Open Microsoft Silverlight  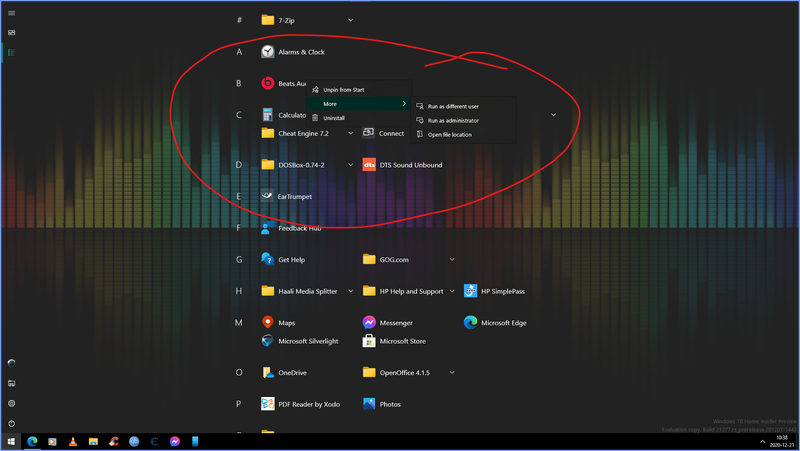click(300, 341)
